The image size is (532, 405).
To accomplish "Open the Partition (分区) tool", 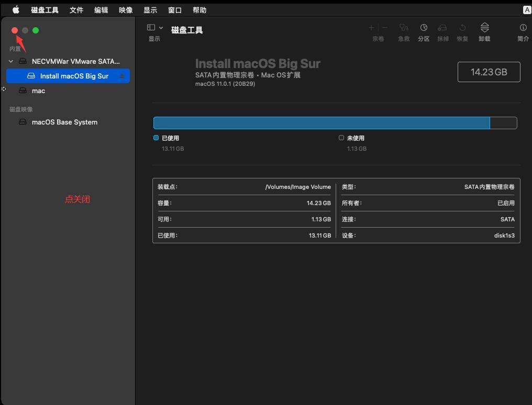I will tap(424, 29).
